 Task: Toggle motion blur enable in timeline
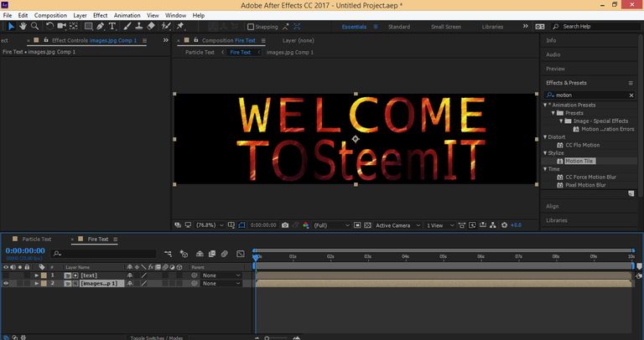click(x=224, y=254)
